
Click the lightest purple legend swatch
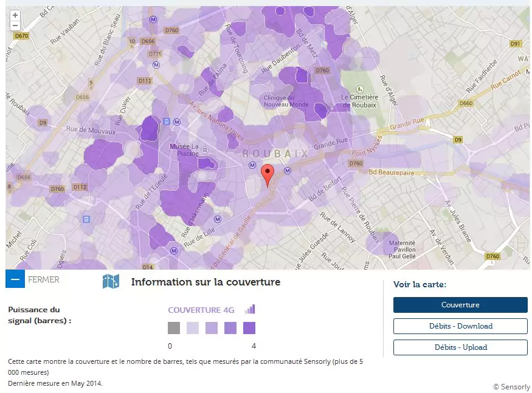193,328
